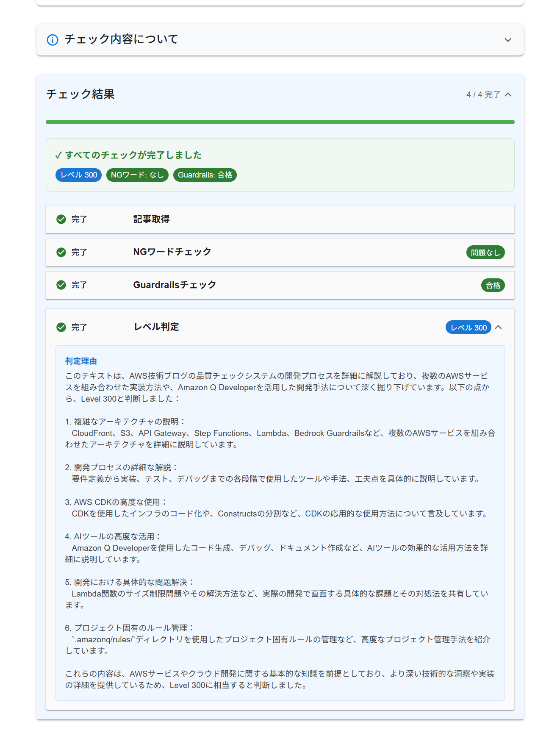Viewport: 560px width, 730px height.
Task: Click the 問題なし badge
Action: pos(485,253)
